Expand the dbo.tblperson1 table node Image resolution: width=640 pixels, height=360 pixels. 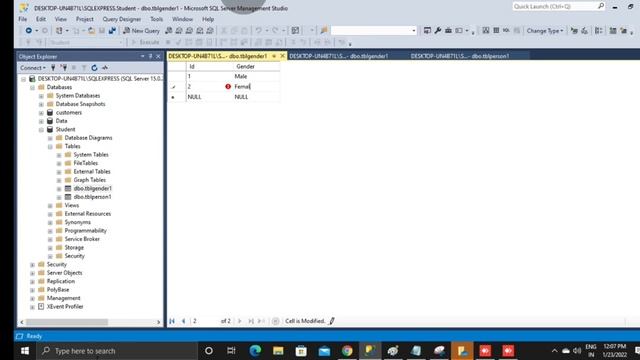pos(59,197)
